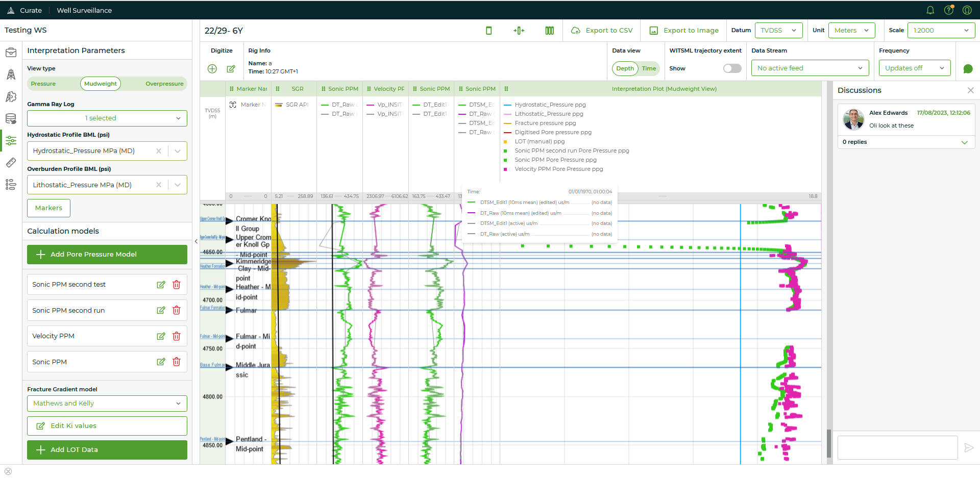980x478 pixels.
Task: Select Mudweight view type
Action: (101, 84)
